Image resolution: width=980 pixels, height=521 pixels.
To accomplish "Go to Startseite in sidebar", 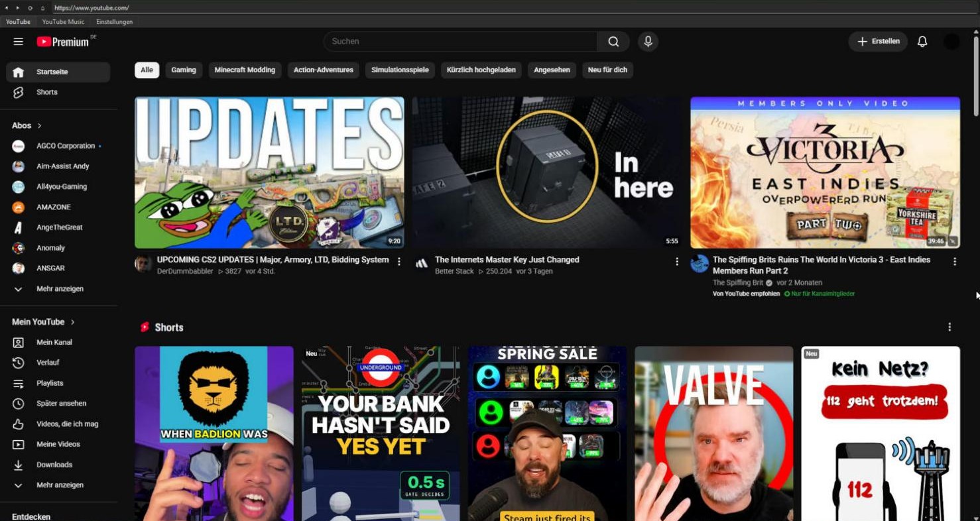I will (58, 72).
